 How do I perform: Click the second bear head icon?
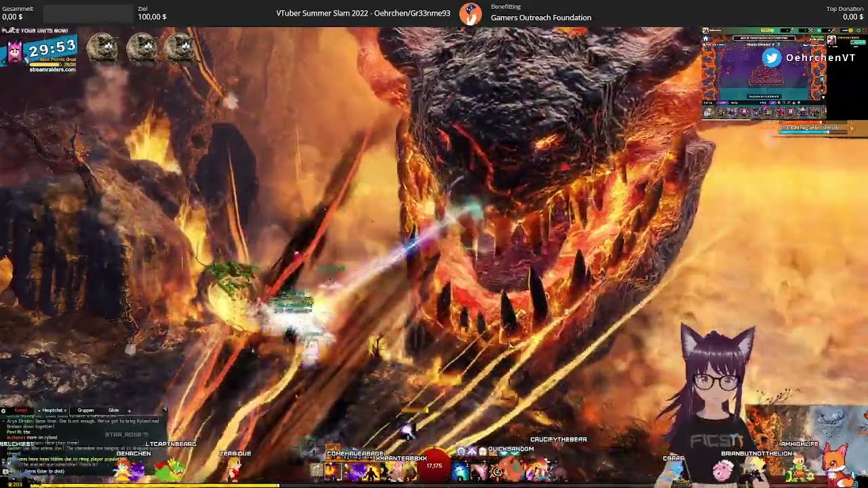point(141,47)
